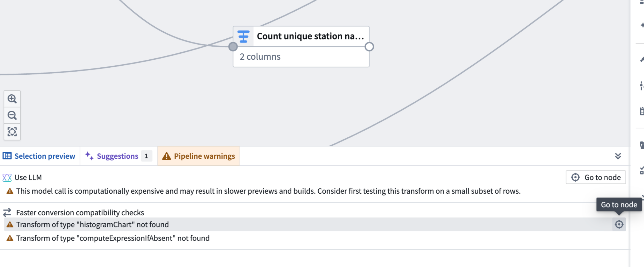
Task: Click warning triangle on computeExpressionIfAbsent row
Action: [9, 238]
